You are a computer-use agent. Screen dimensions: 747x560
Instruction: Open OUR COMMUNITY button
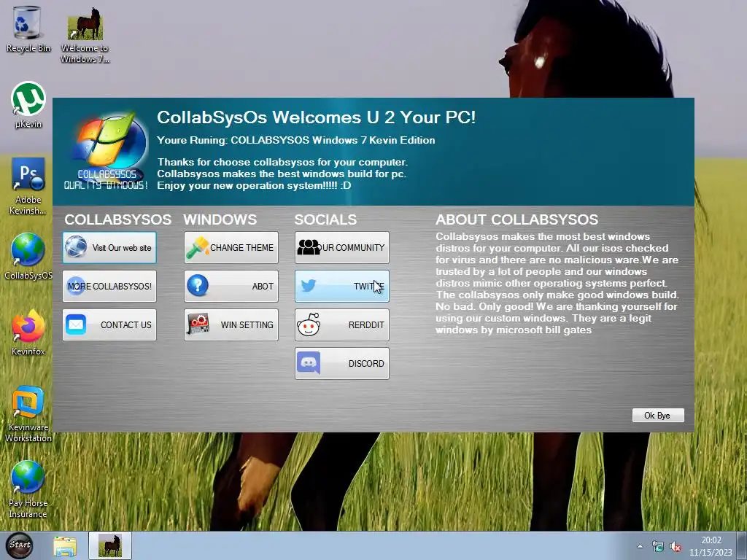tap(342, 248)
